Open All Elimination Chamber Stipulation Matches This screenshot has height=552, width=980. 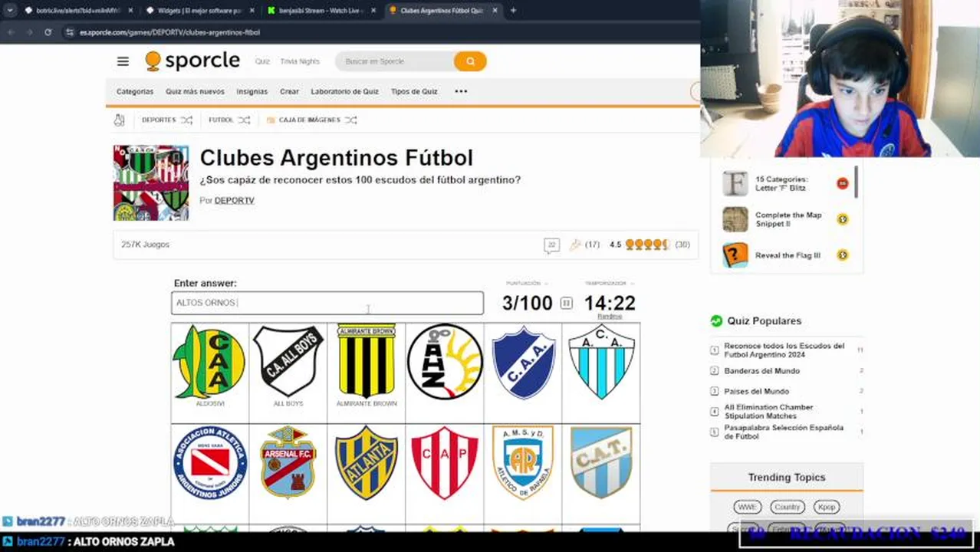768,412
